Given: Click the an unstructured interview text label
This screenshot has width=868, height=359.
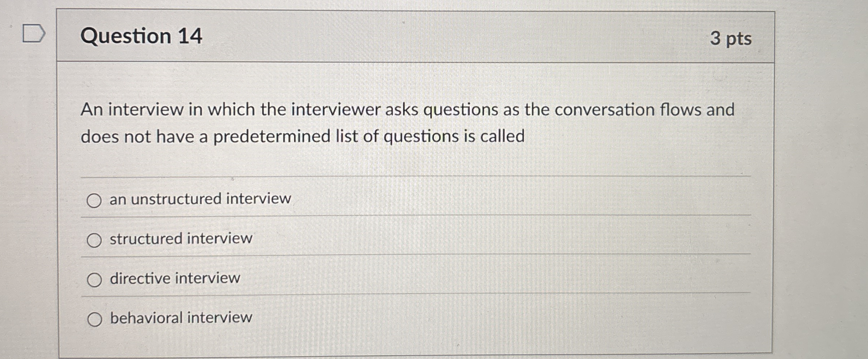Looking at the screenshot, I should point(200,199).
